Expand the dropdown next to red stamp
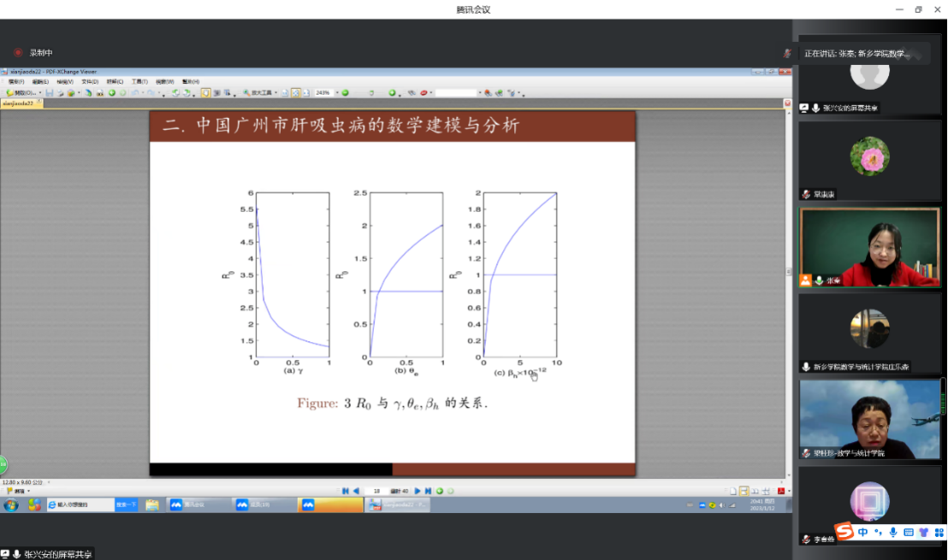Screen dimensions: 948x560 pos(430,93)
